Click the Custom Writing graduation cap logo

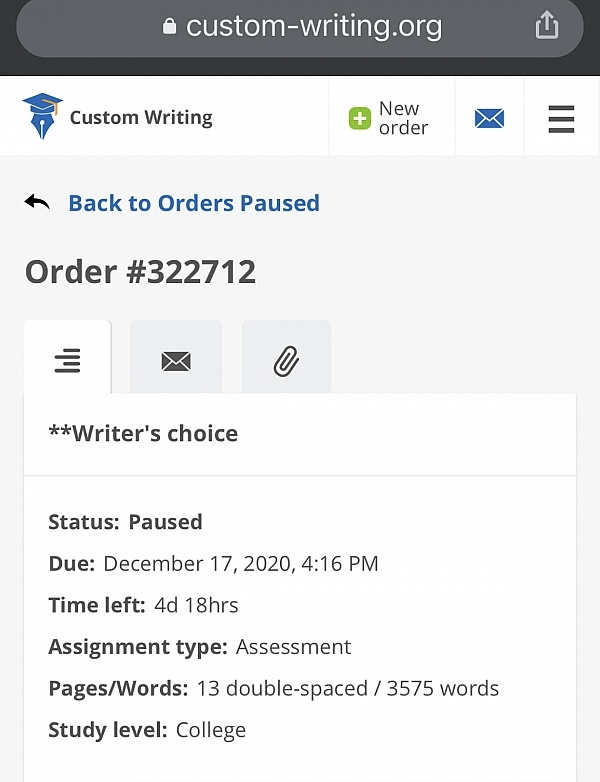pyautogui.click(x=42, y=117)
